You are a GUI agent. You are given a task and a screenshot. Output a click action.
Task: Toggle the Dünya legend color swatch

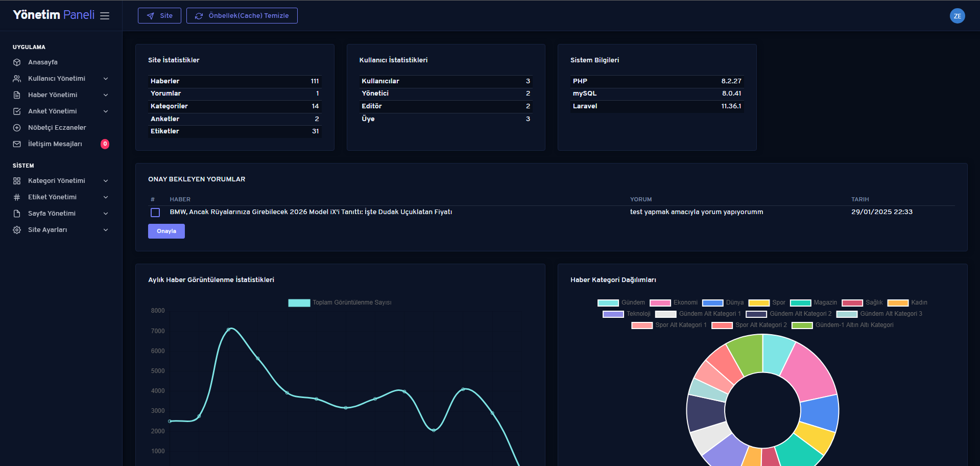[x=713, y=303]
